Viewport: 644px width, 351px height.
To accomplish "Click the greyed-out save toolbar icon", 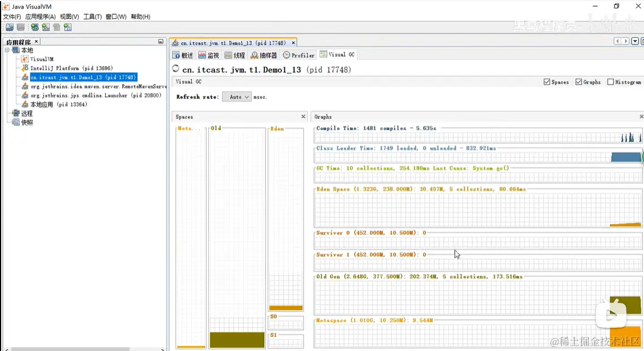I will [x=20, y=27].
